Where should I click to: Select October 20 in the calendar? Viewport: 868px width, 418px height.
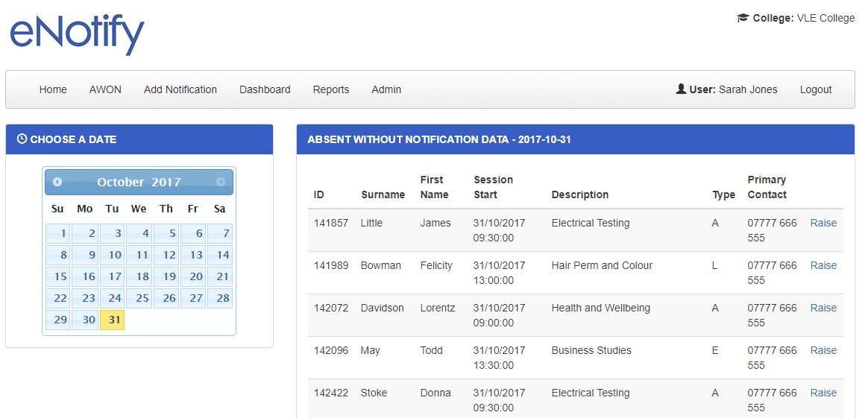pos(193,276)
